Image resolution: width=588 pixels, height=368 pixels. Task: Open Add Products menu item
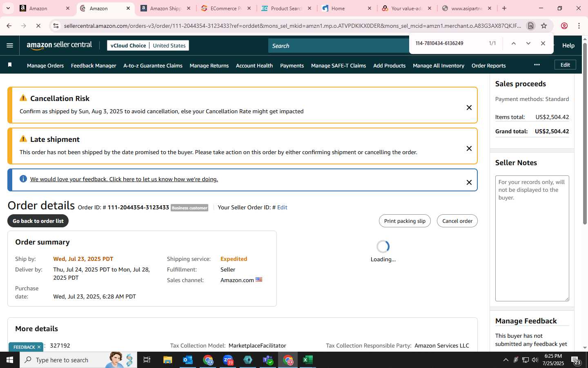click(x=389, y=65)
